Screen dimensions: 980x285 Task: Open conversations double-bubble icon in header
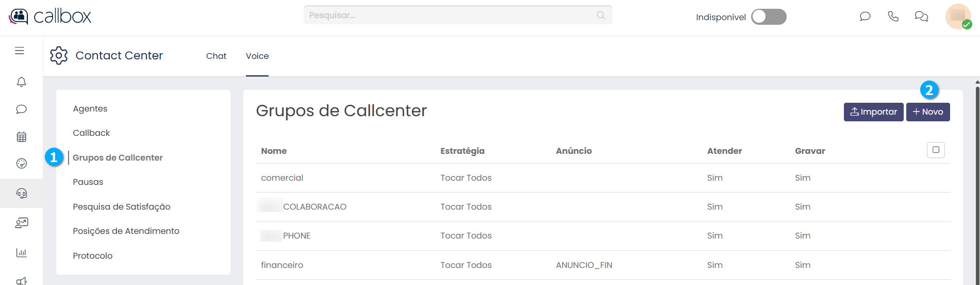pos(921,17)
